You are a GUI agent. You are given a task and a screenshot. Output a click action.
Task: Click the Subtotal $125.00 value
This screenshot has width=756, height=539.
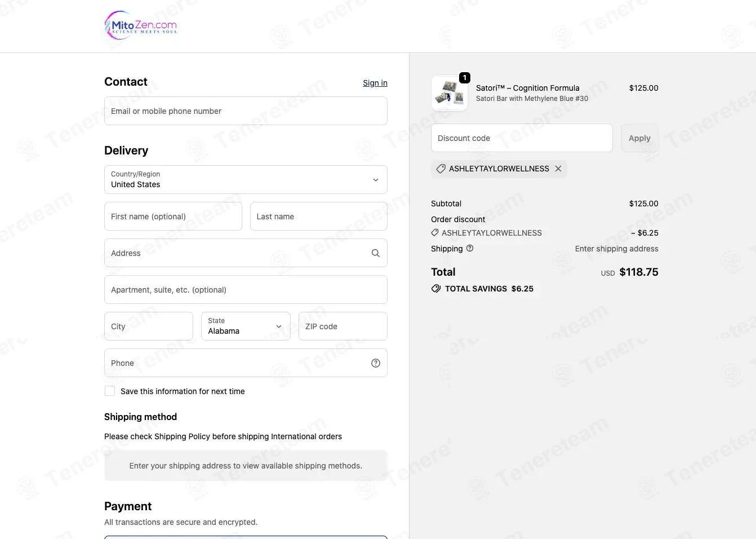(644, 204)
